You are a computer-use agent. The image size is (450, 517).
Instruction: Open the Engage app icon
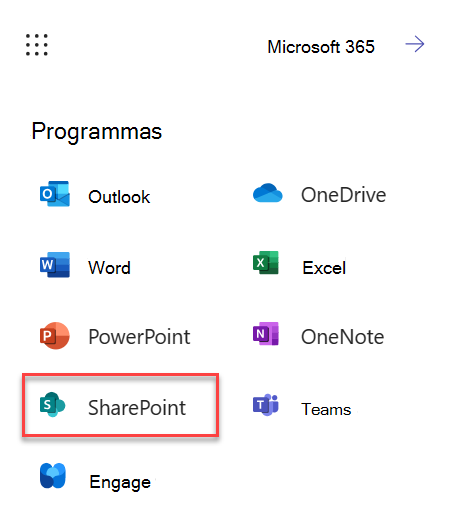point(53,476)
